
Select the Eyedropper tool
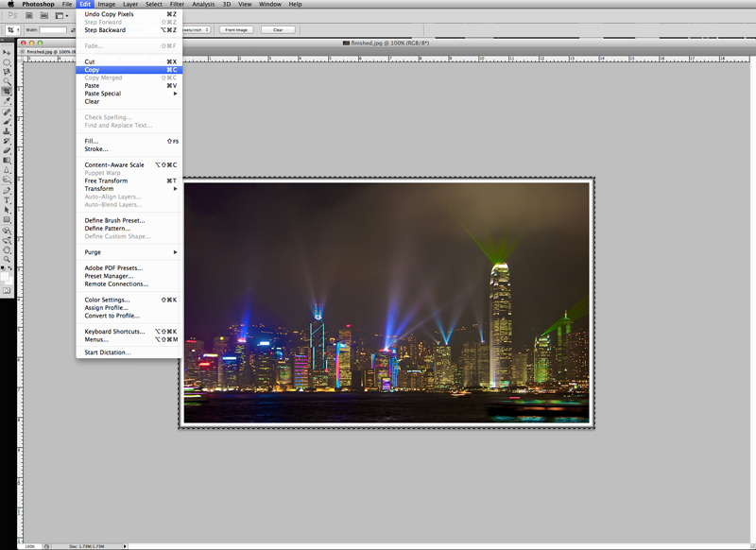click(x=7, y=101)
